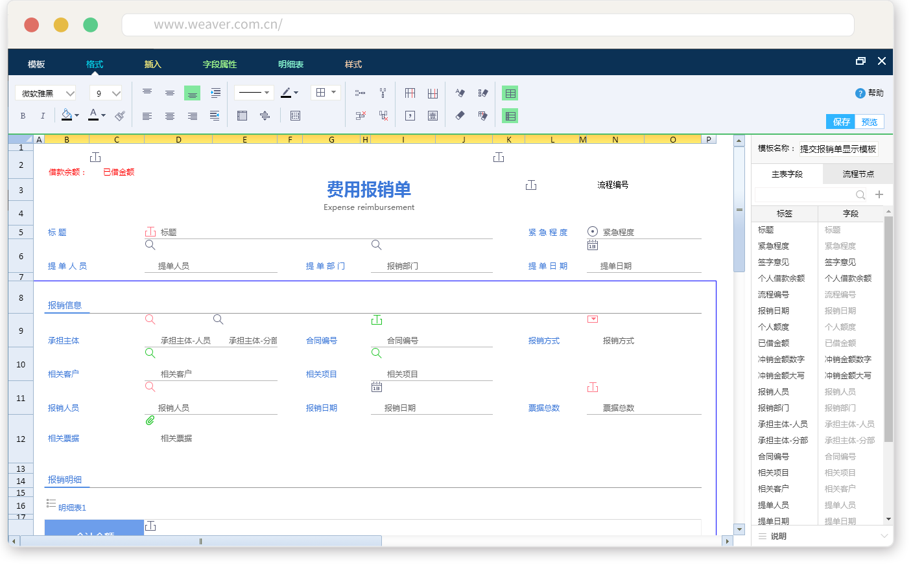This screenshot has height=567, width=924.
Task: Click the format painter brush icon
Action: pos(120,116)
